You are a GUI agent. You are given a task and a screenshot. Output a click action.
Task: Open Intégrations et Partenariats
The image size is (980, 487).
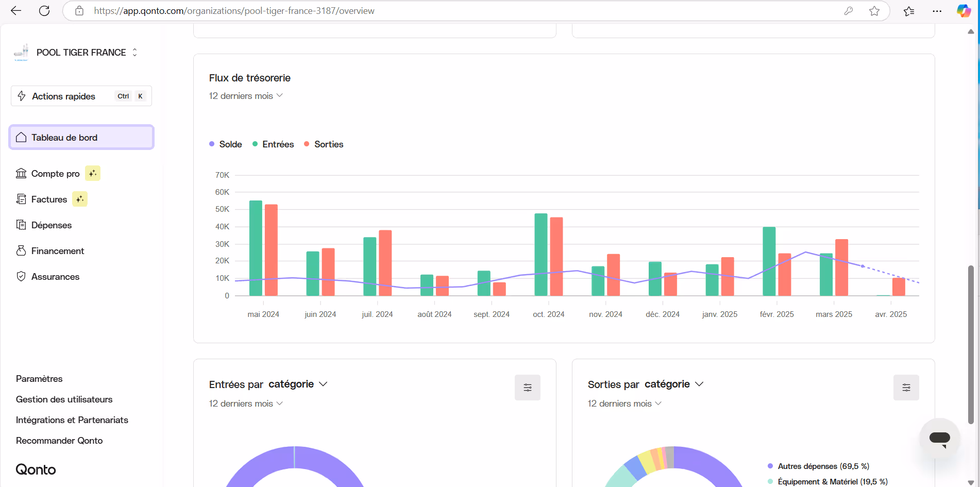pyautogui.click(x=72, y=420)
